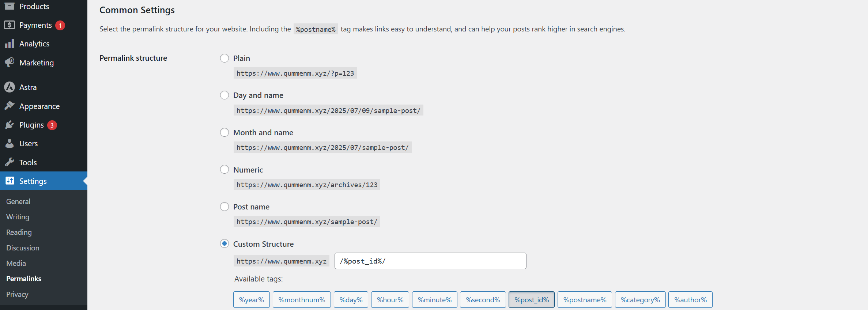The width and height of the screenshot is (868, 310).
Task: Open the Privacy settings link
Action: click(17, 294)
